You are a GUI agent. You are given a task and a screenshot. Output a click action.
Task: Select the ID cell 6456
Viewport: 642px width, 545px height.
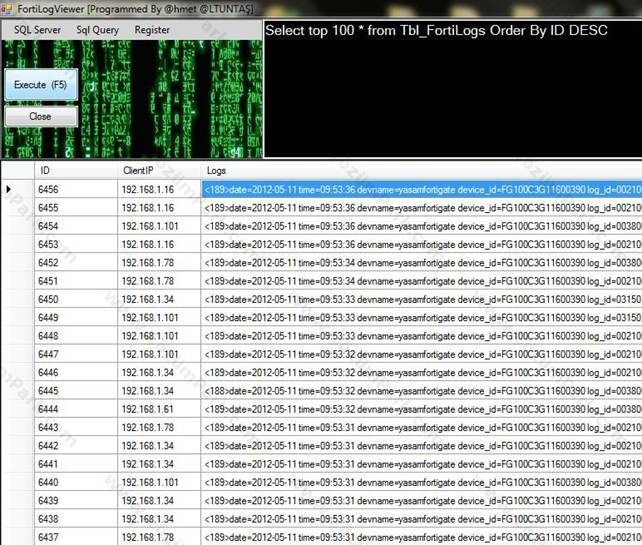click(76, 189)
